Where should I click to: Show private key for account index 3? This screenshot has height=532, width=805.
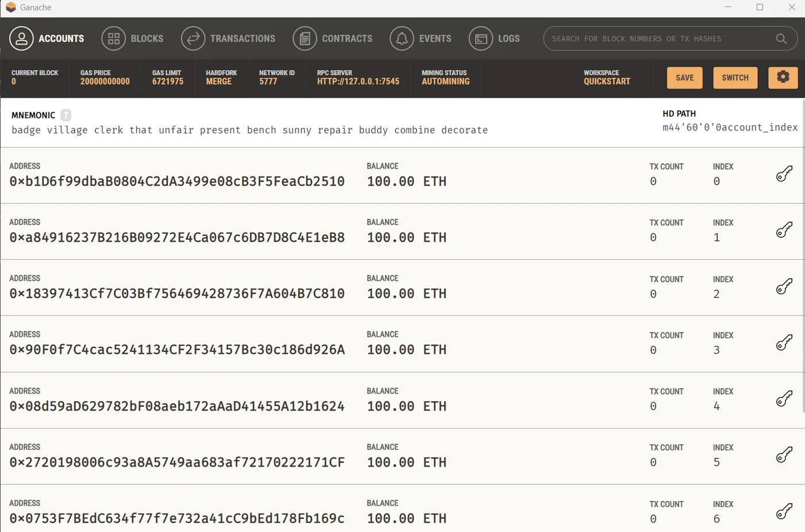pos(784,343)
